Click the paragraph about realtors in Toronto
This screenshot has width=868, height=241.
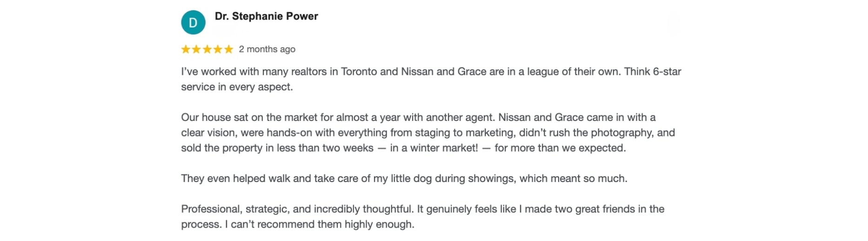[431, 79]
